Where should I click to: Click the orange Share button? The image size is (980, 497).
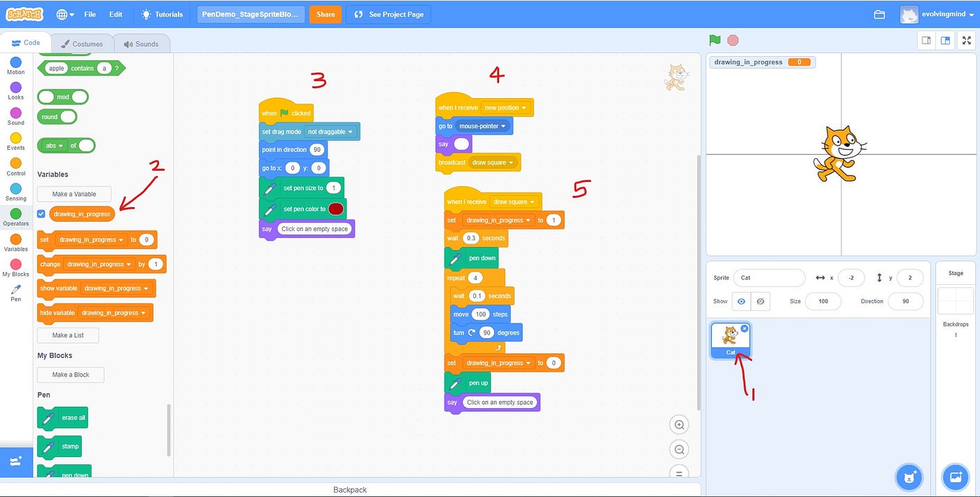(325, 13)
